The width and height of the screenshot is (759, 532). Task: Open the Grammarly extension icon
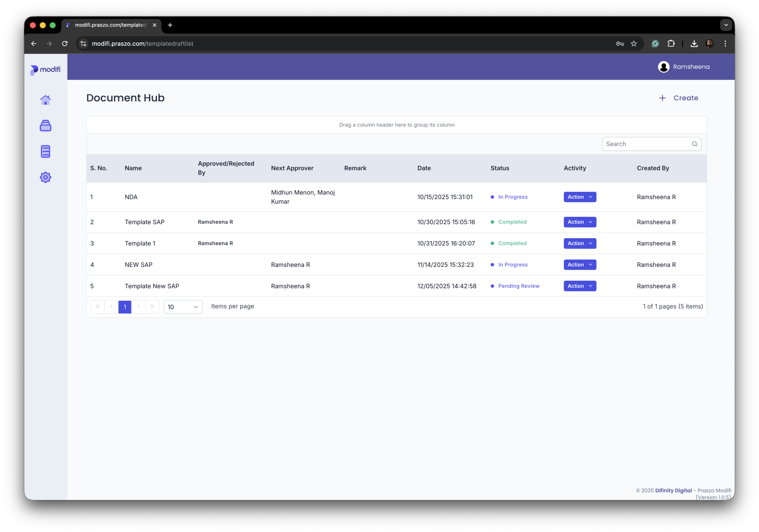pyautogui.click(x=655, y=44)
